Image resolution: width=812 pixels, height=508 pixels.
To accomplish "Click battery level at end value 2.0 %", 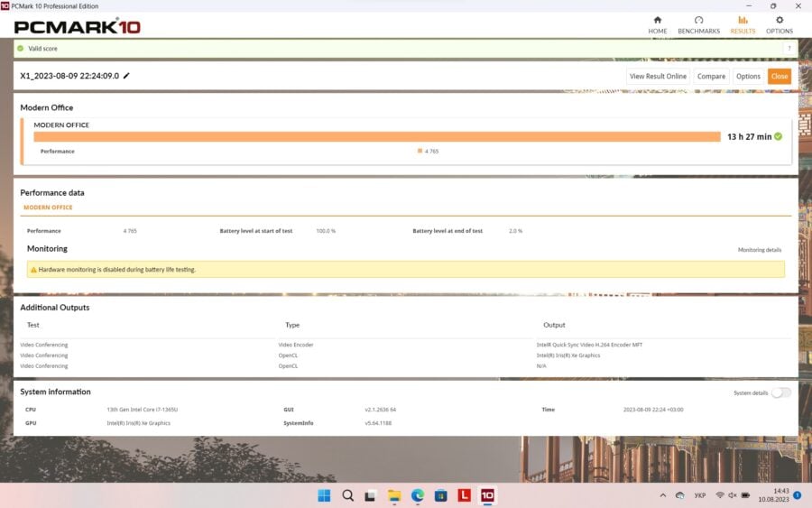I will (516, 231).
